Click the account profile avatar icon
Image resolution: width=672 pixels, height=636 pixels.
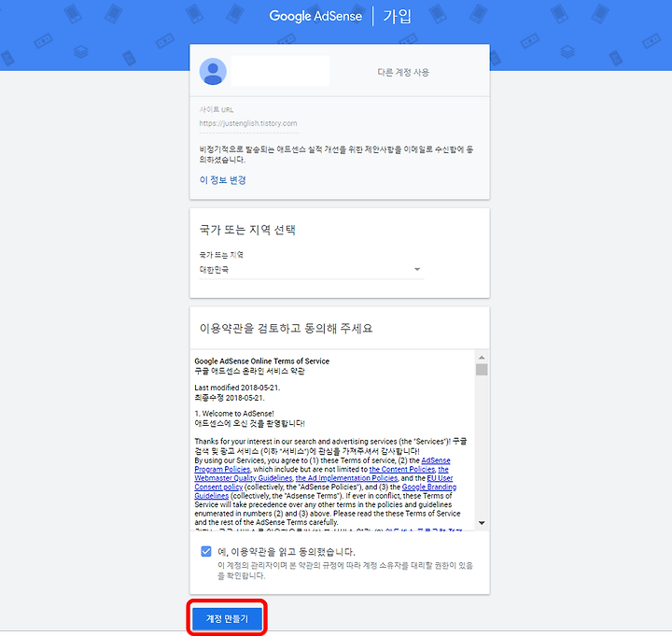(213, 72)
